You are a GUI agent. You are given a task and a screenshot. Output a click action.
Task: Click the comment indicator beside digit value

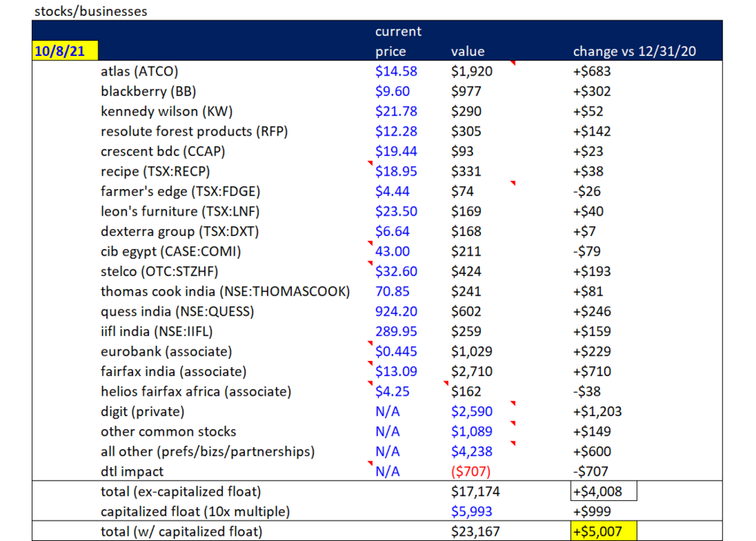[x=513, y=403]
